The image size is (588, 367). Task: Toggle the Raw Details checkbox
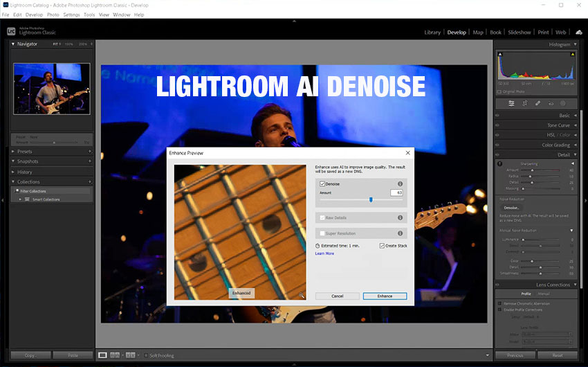tap(322, 217)
